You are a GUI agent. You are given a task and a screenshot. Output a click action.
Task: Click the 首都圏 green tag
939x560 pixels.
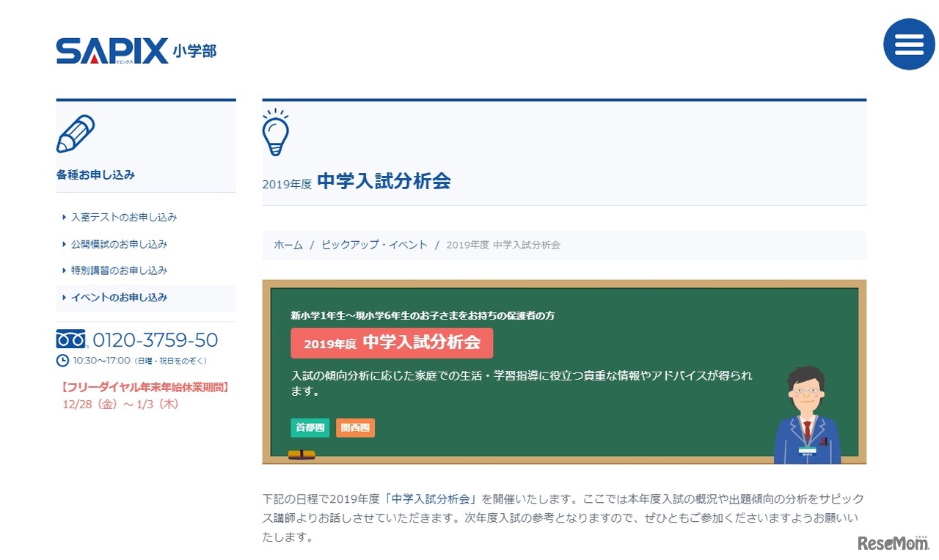310,428
